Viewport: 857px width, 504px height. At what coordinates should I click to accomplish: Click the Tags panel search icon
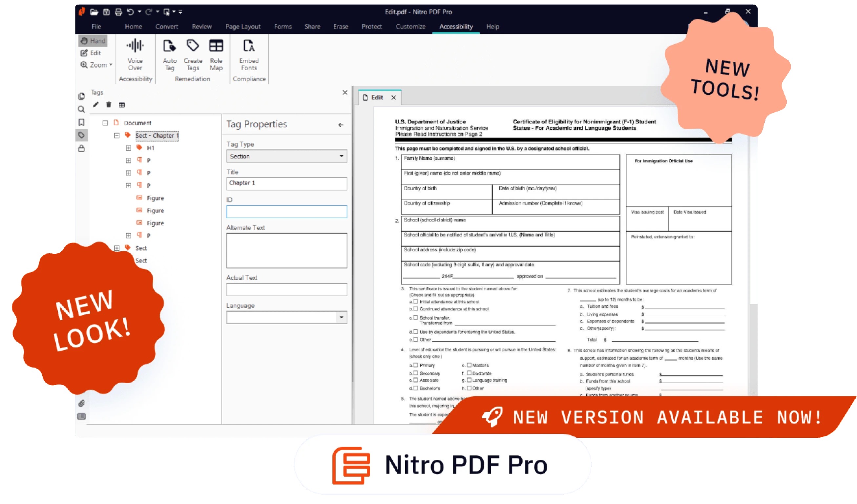81,109
